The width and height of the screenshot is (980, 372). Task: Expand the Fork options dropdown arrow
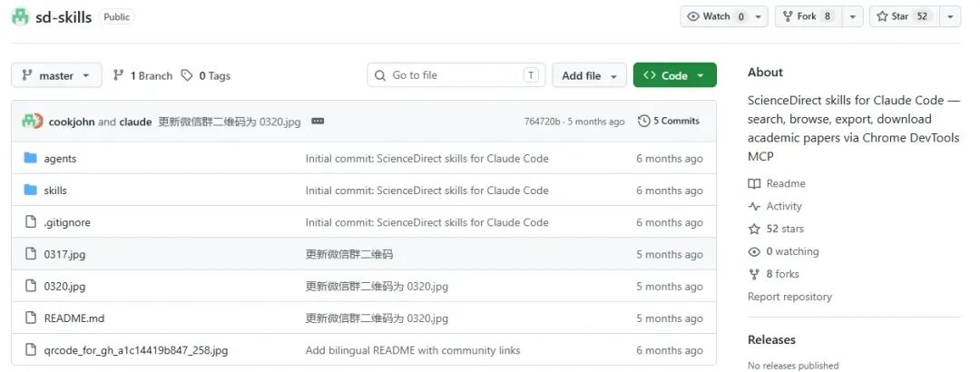[x=852, y=17]
